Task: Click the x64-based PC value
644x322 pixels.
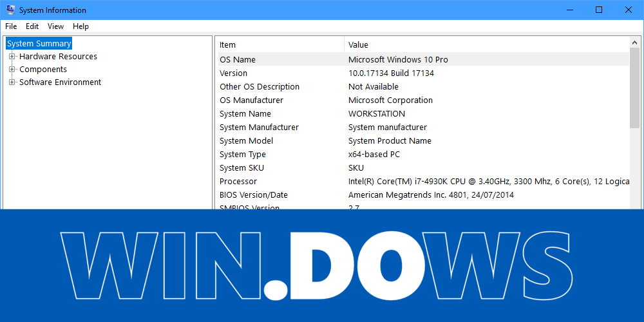Action: pyautogui.click(x=374, y=155)
